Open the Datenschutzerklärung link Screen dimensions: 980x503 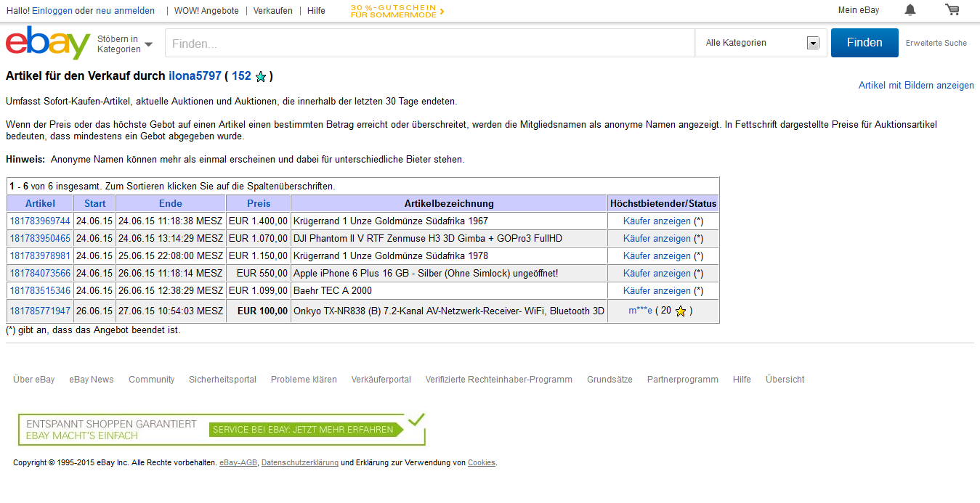pos(300,463)
